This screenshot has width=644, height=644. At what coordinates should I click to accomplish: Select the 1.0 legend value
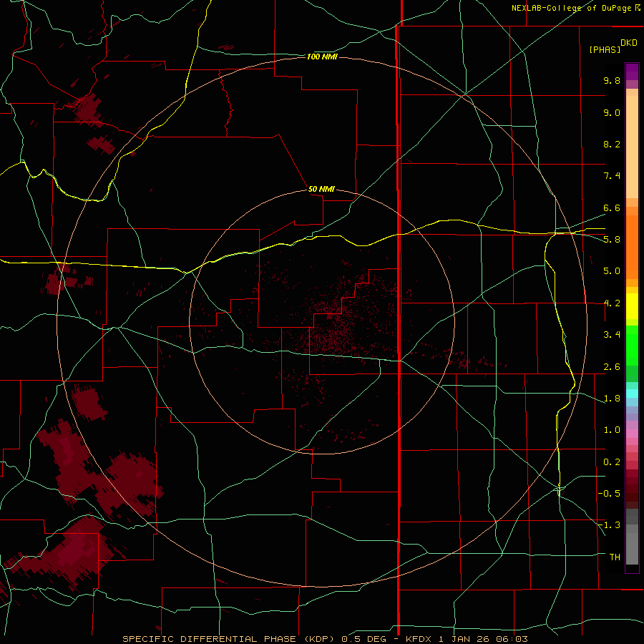(x=612, y=430)
